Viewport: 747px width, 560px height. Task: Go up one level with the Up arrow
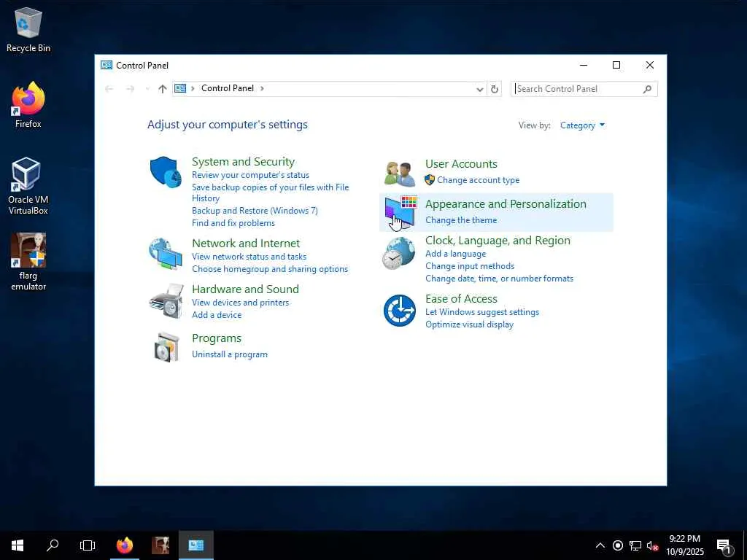click(x=163, y=88)
